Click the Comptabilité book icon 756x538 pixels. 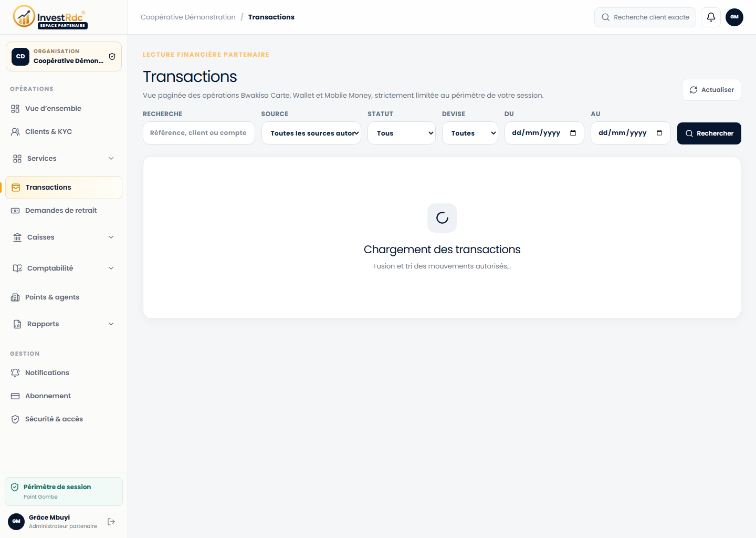[17, 268]
